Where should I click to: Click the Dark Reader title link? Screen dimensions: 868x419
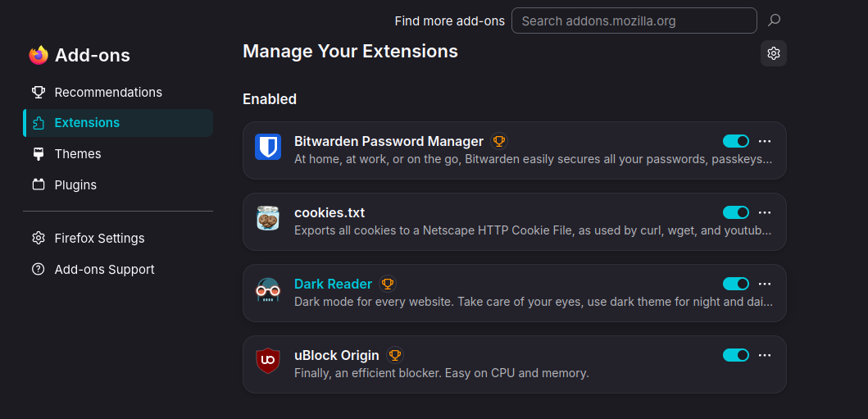333,284
